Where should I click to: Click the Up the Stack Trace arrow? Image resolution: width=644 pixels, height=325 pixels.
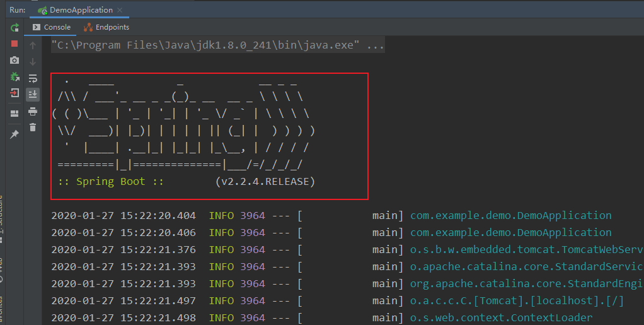[33, 45]
